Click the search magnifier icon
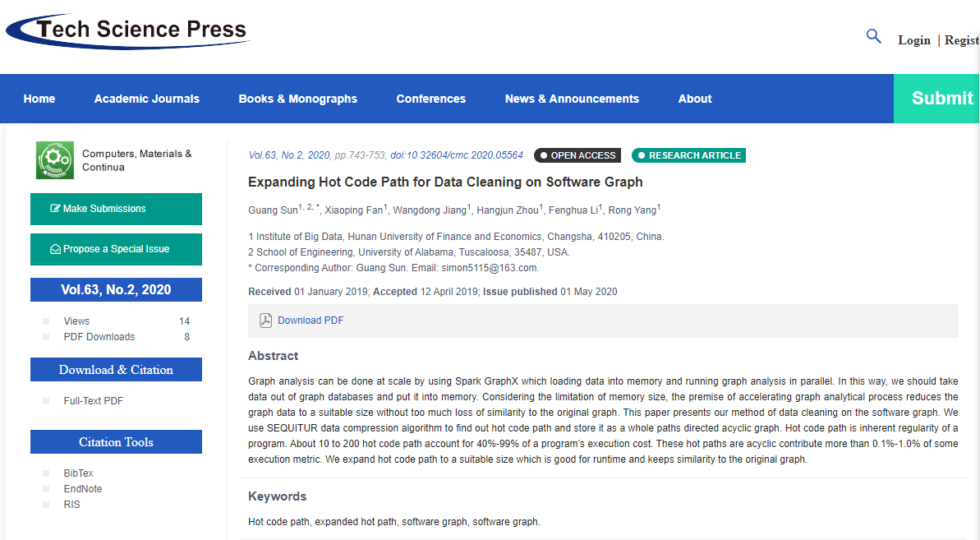The image size is (980, 540). click(874, 36)
